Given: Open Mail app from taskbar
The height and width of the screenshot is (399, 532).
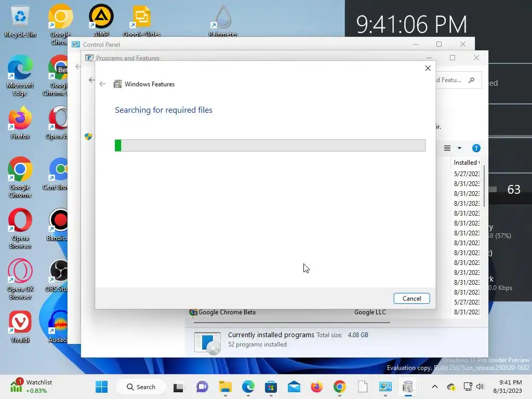Looking at the screenshot, I should click(294, 387).
